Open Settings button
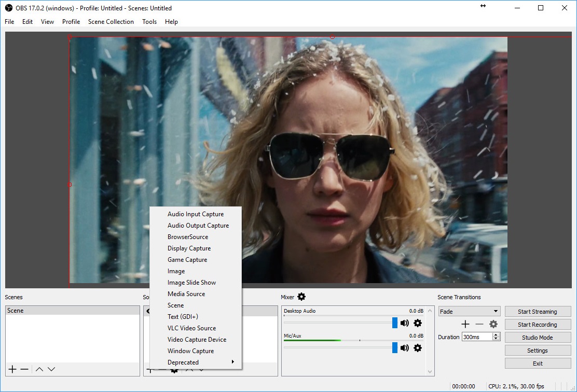 [x=538, y=351]
